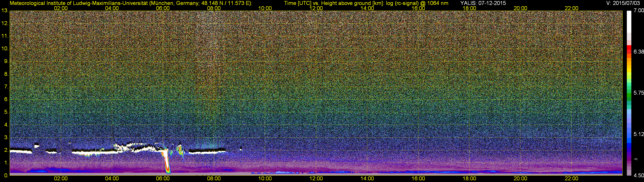The height and width of the screenshot is (182, 644).
Task: Click the Meteorological Institute location title text
Action: click(131, 3)
